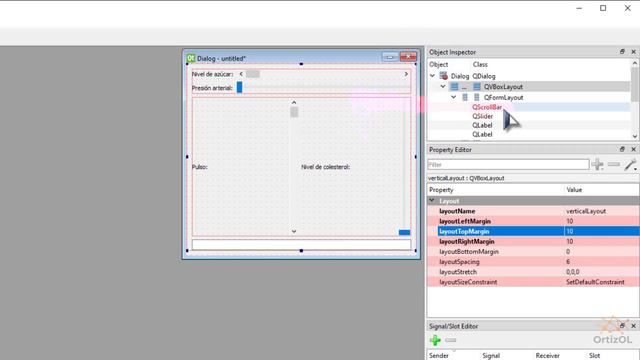Click the Presión arterial slider handle

pos(240,87)
